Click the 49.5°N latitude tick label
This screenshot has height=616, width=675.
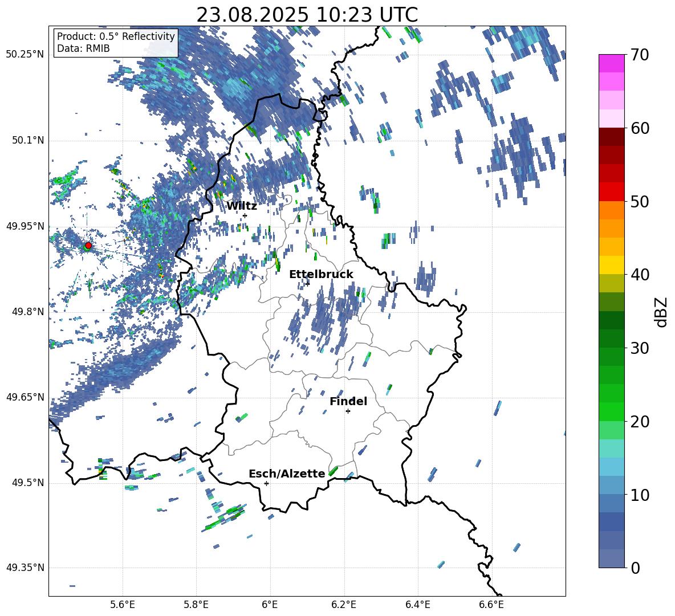[x=28, y=483]
